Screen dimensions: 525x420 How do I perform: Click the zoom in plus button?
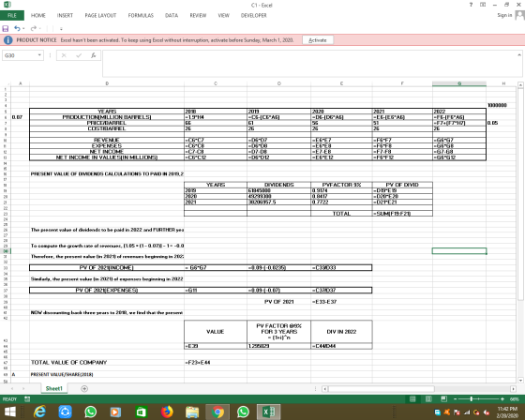coord(502,398)
